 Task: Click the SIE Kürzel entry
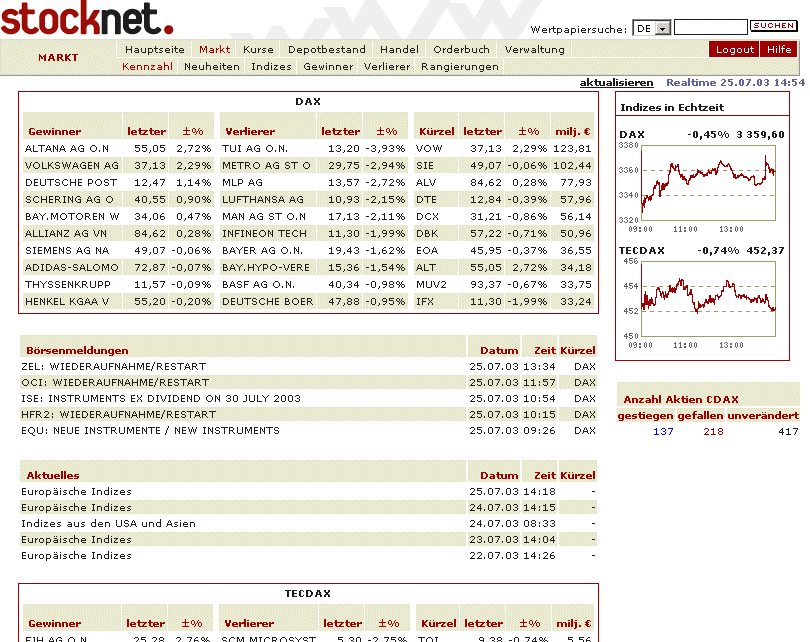(x=425, y=166)
